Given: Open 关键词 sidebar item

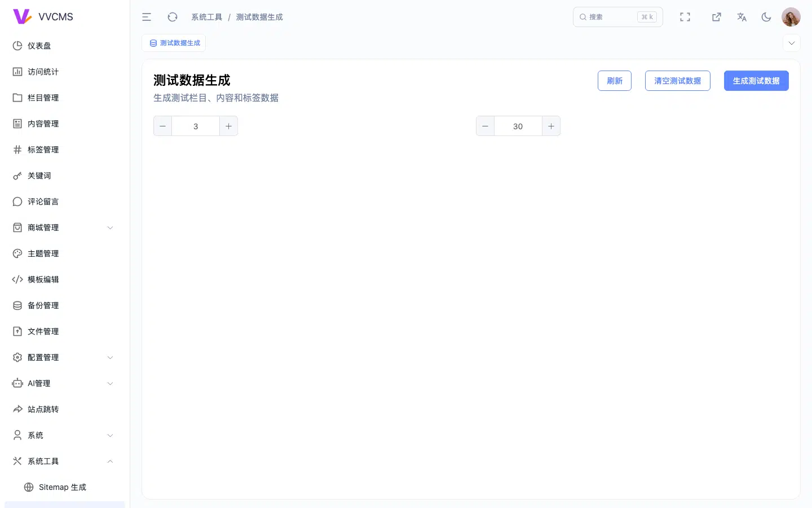Looking at the screenshot, I should [65, 176].
